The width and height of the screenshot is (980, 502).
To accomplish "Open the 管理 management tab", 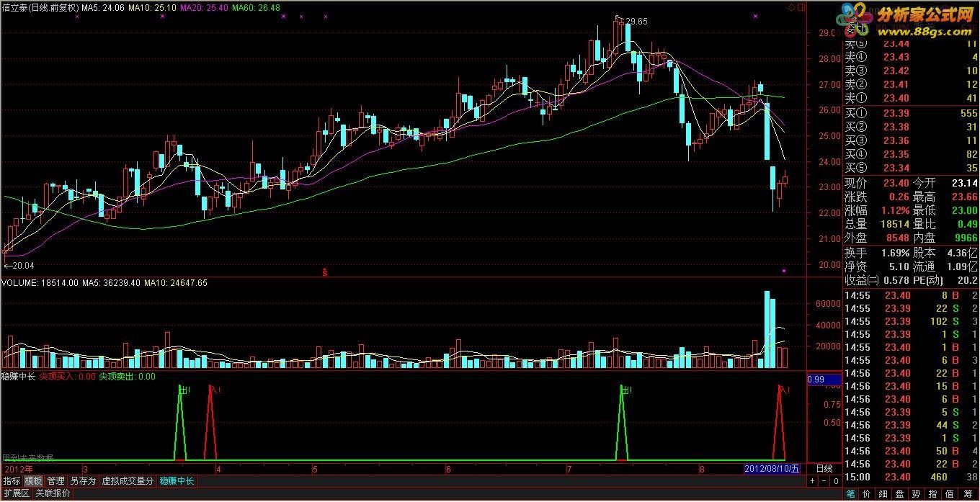I will pos(55,480).
